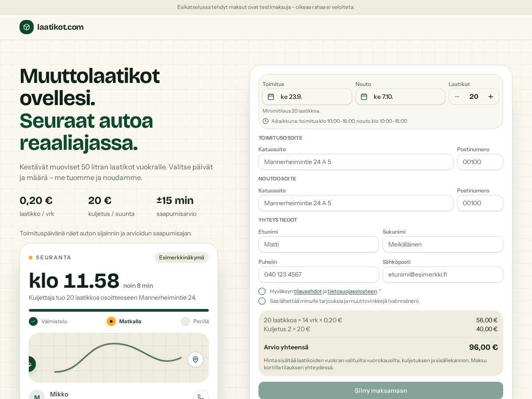Accept the tilausehdot terms checkbox
The width and height of the screenshot is (532, 399).
(262, 291)
